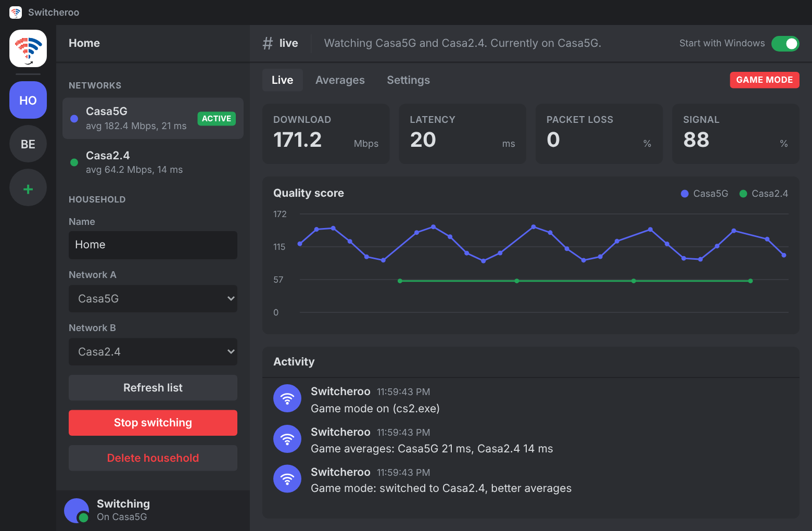Click the Download value 171.2
Viewport: 812px width, 531px height.
coord(298,140)
